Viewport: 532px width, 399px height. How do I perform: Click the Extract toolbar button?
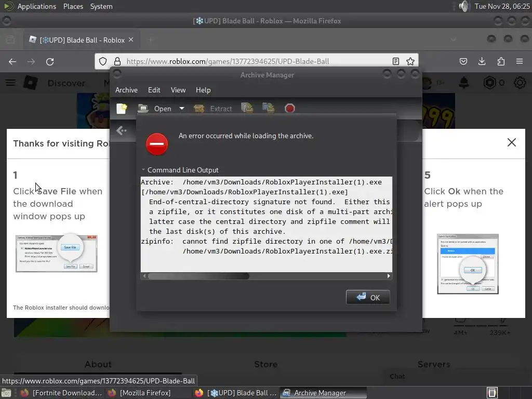click(x=213, y=109)
